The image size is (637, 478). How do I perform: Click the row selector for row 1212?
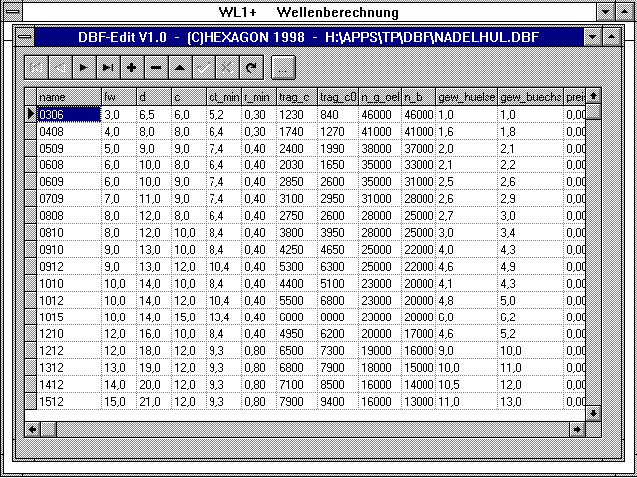tap(30, 352)
